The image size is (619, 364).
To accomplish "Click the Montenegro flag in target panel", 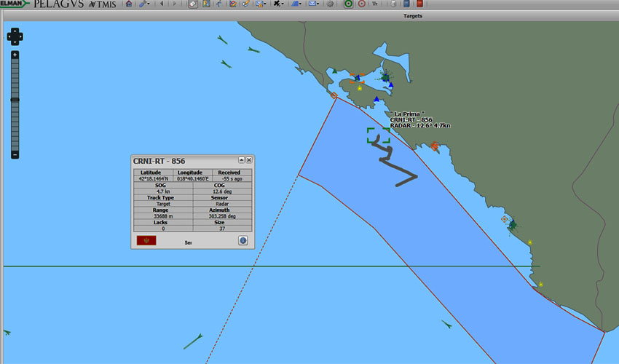I will 146,241.
